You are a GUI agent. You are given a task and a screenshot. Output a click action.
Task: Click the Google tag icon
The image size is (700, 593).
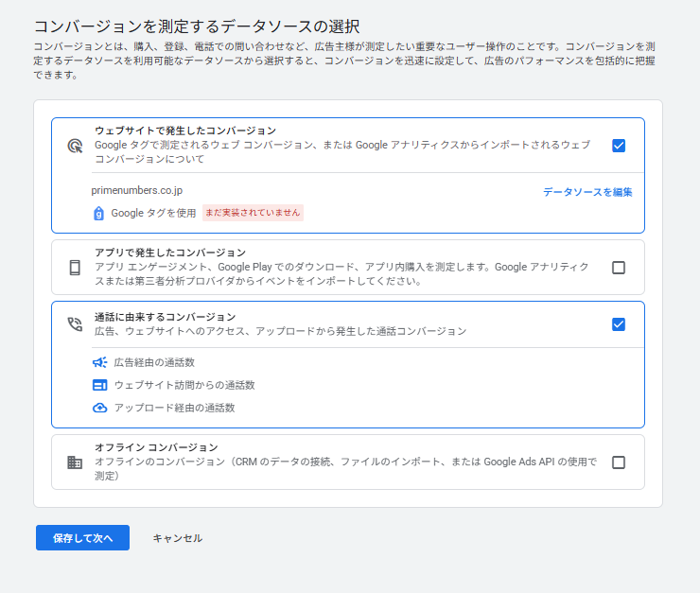[x=98, y=213]
